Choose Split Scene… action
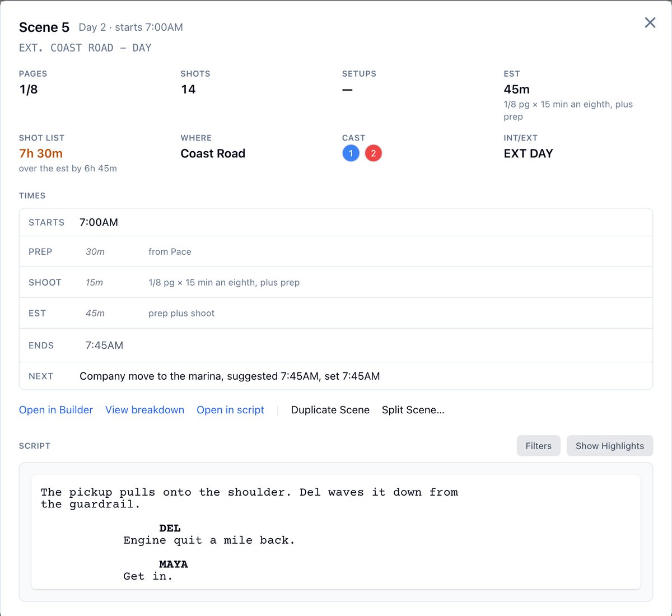672x616 pixels. (413, 410)
